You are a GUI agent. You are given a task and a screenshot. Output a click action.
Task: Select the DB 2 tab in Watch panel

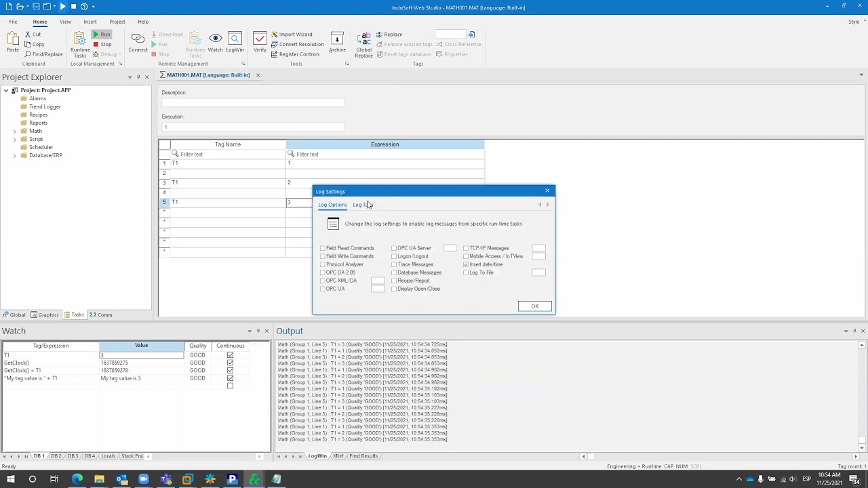point(56,456)
